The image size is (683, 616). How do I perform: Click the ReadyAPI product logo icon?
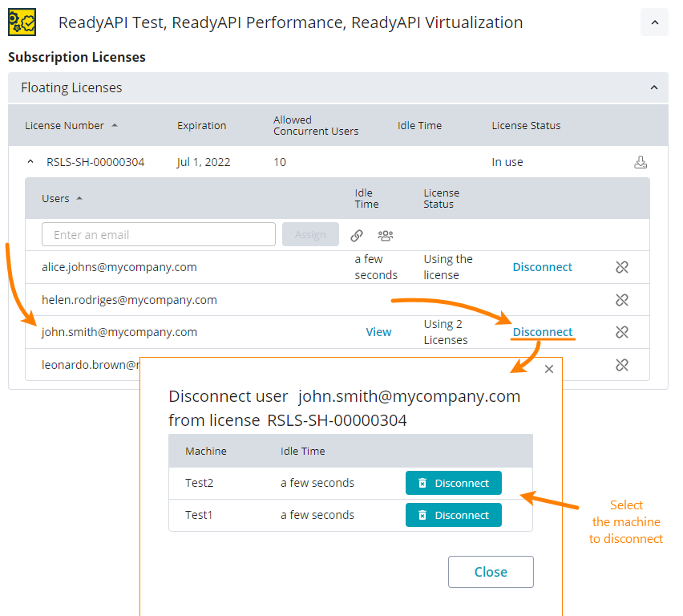(x=22, y=22)
